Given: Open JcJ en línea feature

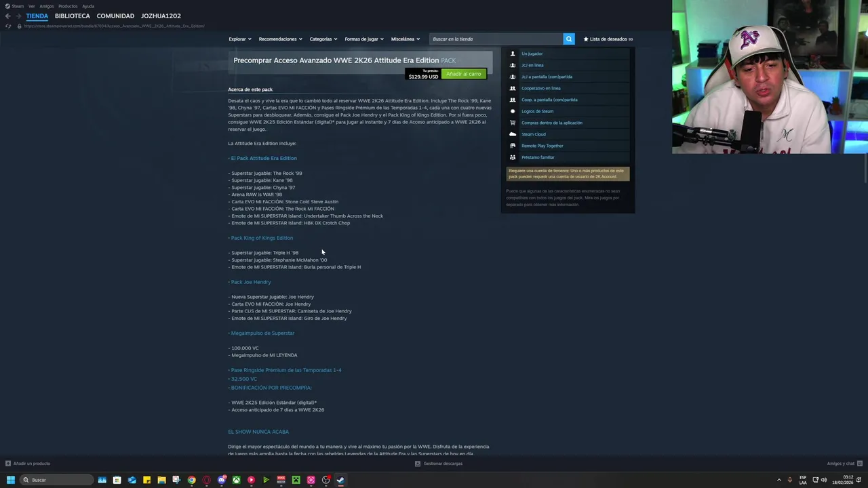Looking at the screenshot, I should (532, 65).
